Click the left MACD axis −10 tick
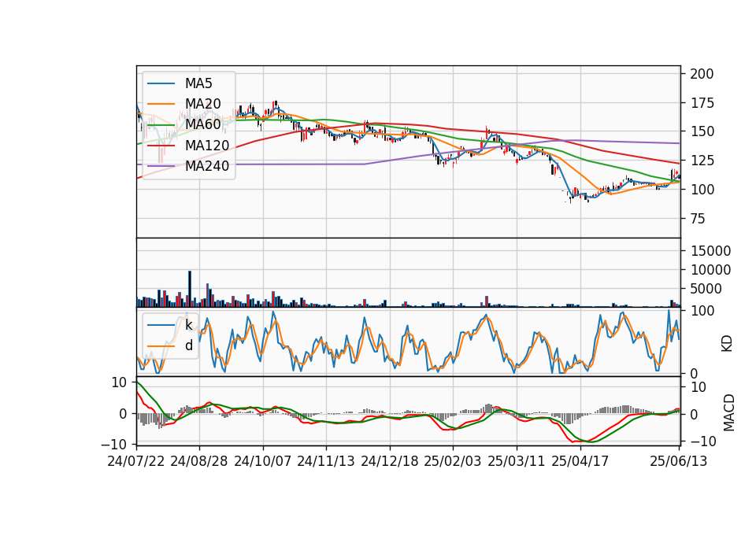Image resolution: width=756 pixels, height=543 pixels. click(x=114, y=444)
